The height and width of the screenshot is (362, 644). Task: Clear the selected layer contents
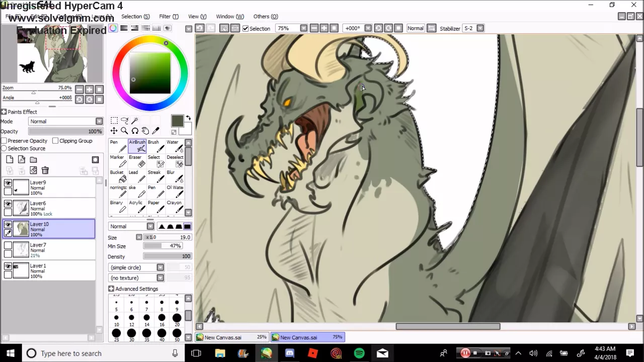[x=33, y=170]
